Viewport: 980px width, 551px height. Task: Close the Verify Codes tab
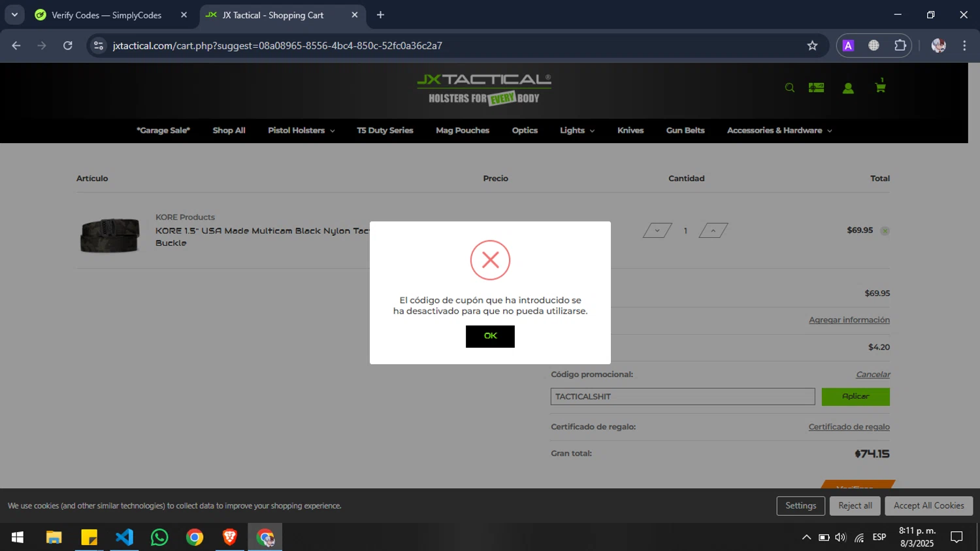[184, 15]
